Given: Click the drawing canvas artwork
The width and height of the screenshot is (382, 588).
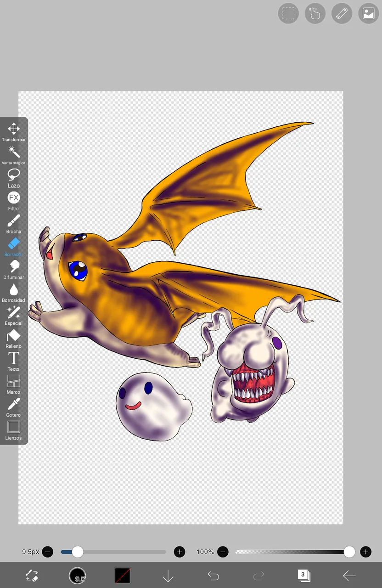Looking at the screenshot, I should (x=180, y=307).
